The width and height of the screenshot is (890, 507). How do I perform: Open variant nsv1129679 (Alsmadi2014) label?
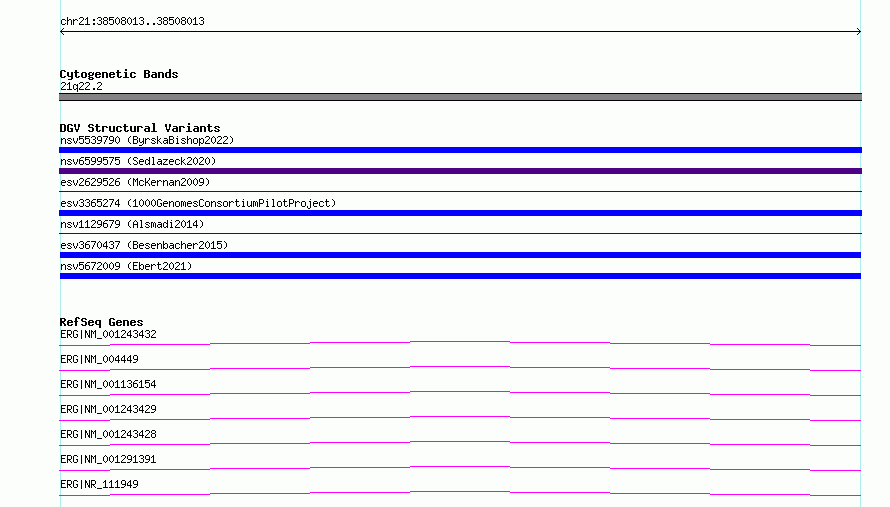(132, 224)
